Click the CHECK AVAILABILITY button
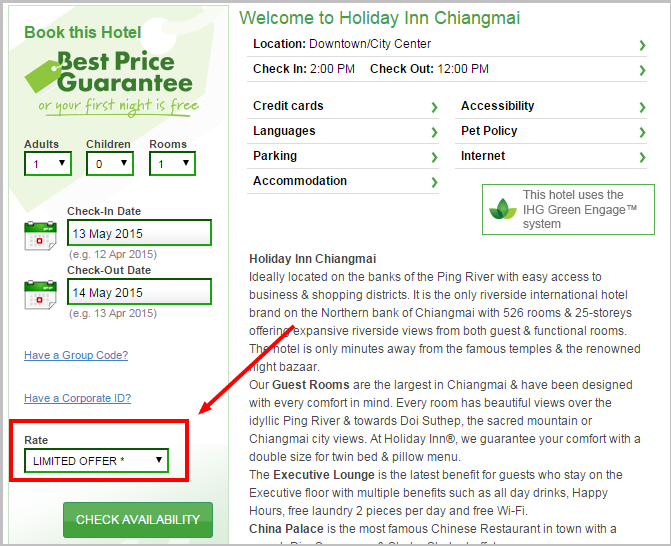Image resolution: width=671 pixels, height=546 pixels. coord(138,519)
